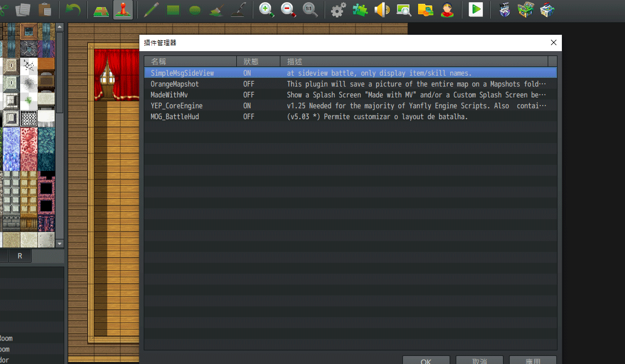The image size is (625, 364).
Task: Click the white cube tool icon
Action: (547, 10)
